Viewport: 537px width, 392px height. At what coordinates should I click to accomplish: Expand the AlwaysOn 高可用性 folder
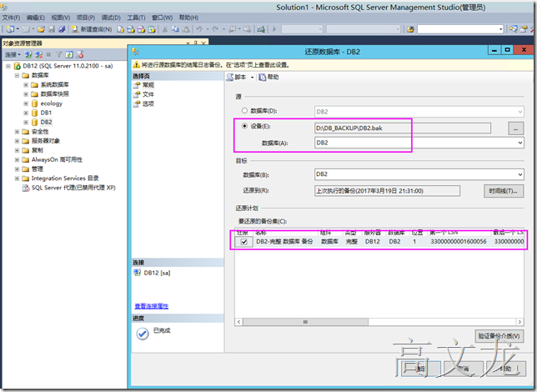point(17,159)
